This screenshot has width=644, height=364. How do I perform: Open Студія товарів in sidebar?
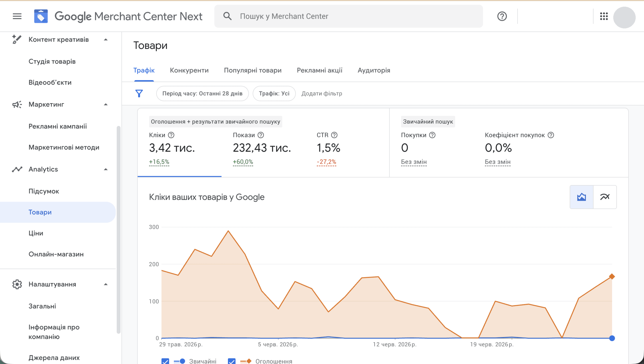[52, 61]
